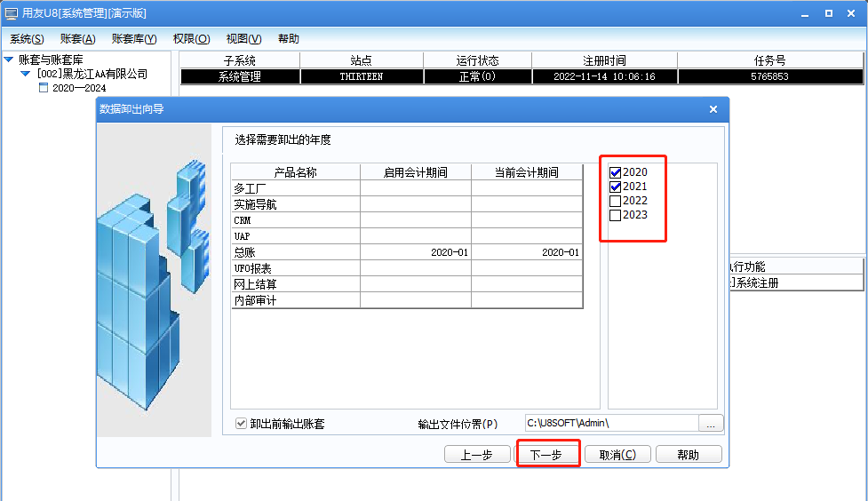Select the 内部审计 product row

pyautogui.click(x=407, y=300)
